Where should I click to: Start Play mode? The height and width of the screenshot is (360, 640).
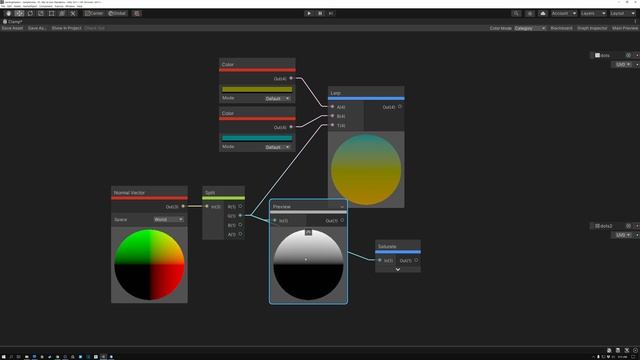pyautogui.click(x=309, y=13)
